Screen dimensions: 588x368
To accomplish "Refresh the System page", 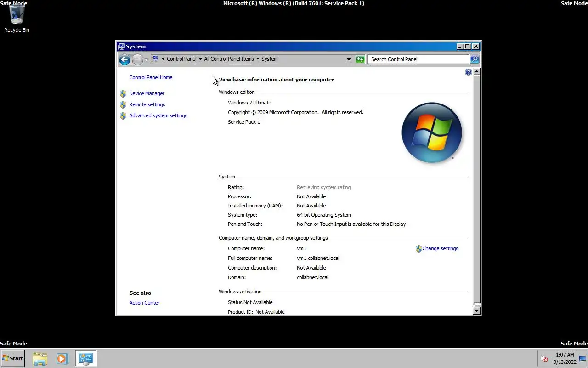I will point(360,59).
